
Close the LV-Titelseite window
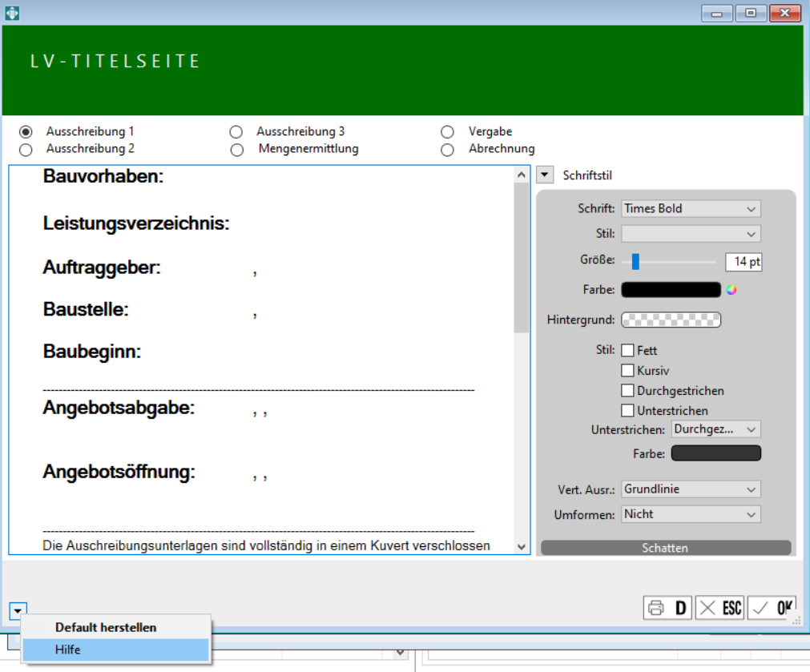pos(785,13)
